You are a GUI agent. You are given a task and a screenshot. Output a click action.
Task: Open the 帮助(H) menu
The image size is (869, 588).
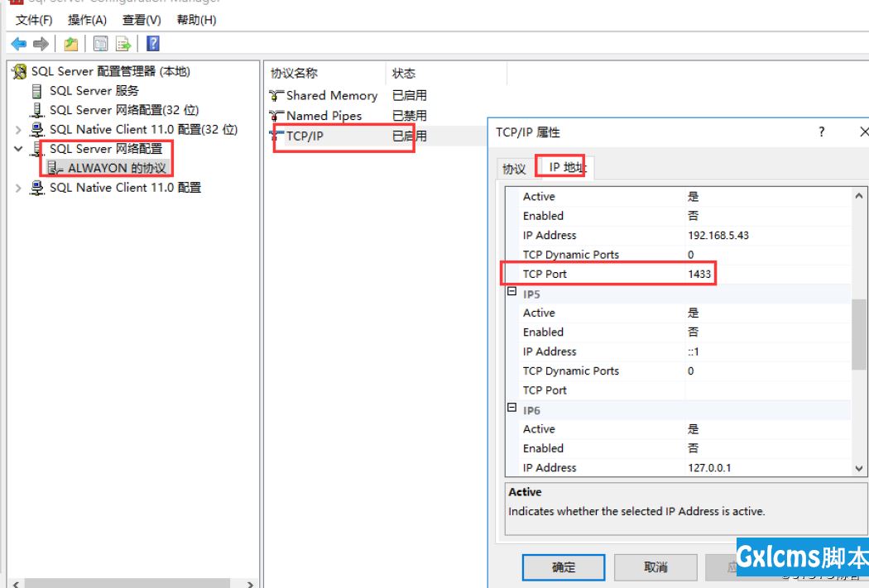coord(196,20)
